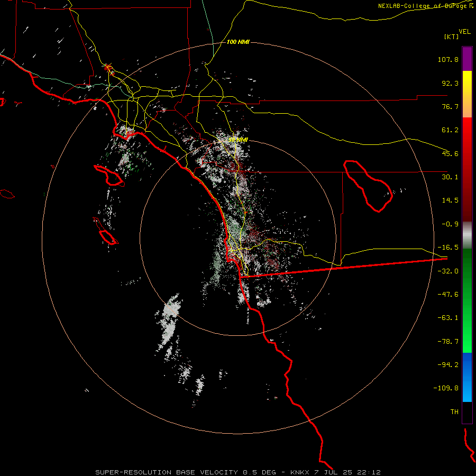This screenshot has width=476, height=476.
Task: Click the -109.8 velocity scale value
Action: tap(446, 388)
